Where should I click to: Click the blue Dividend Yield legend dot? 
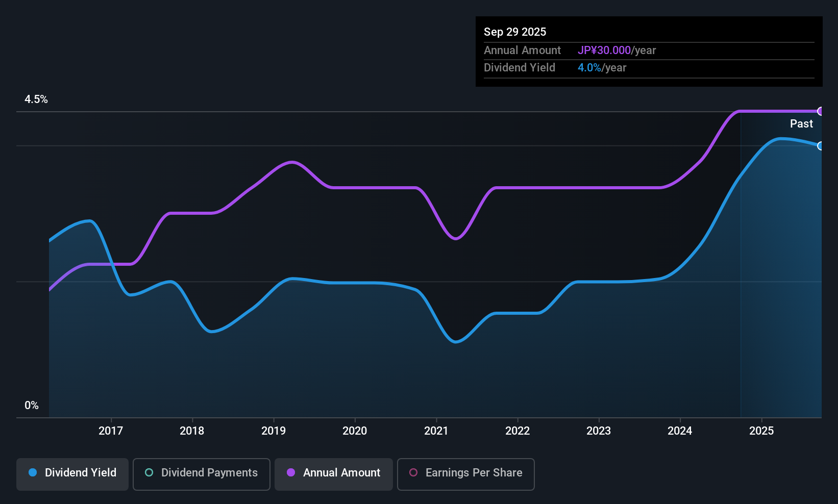[33, 472]
